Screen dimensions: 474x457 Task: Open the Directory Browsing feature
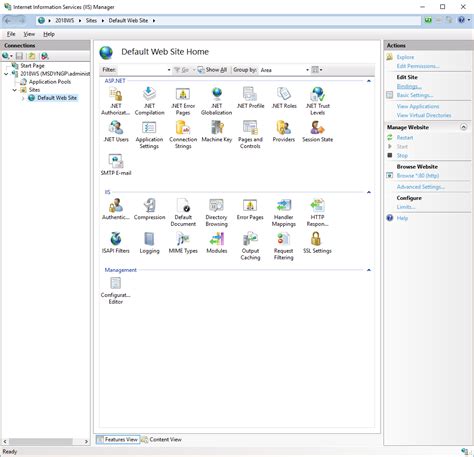217,213
